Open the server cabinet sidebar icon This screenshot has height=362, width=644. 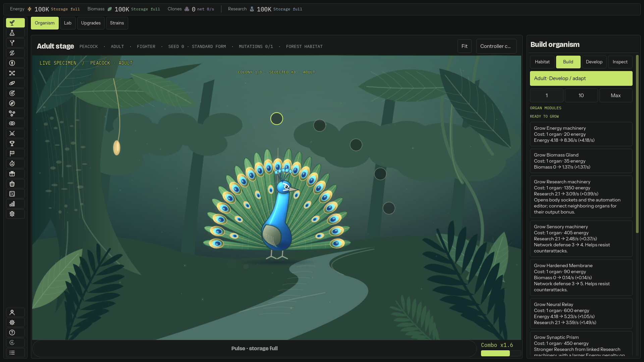pos(15,194)
